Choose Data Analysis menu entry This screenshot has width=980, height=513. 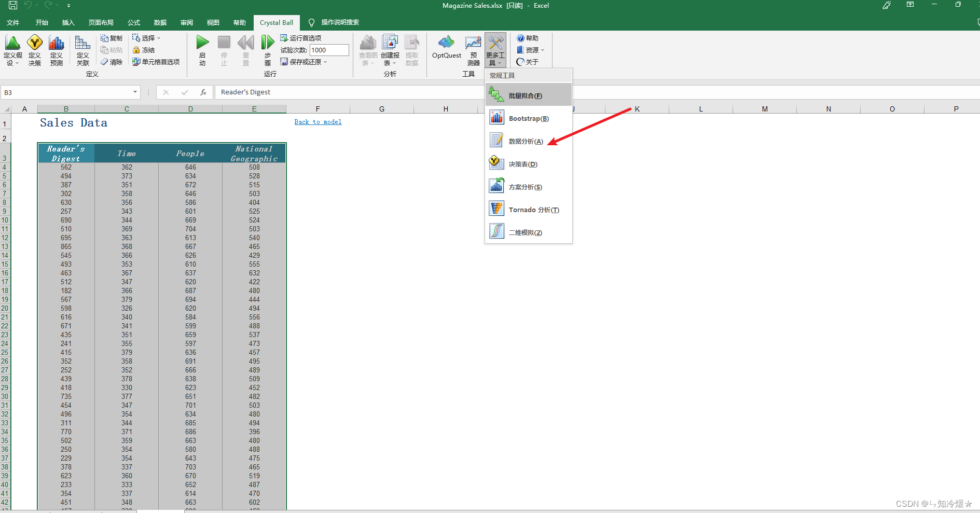(529, 141)
